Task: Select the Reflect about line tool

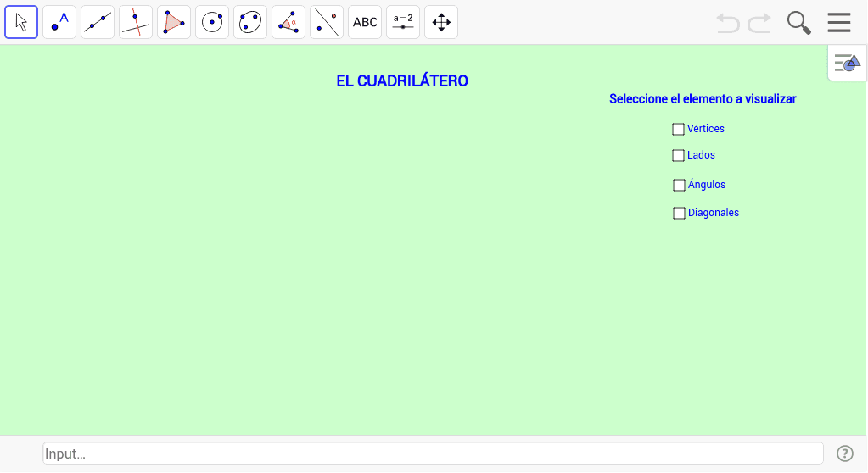Action: (x=327, y=22)
